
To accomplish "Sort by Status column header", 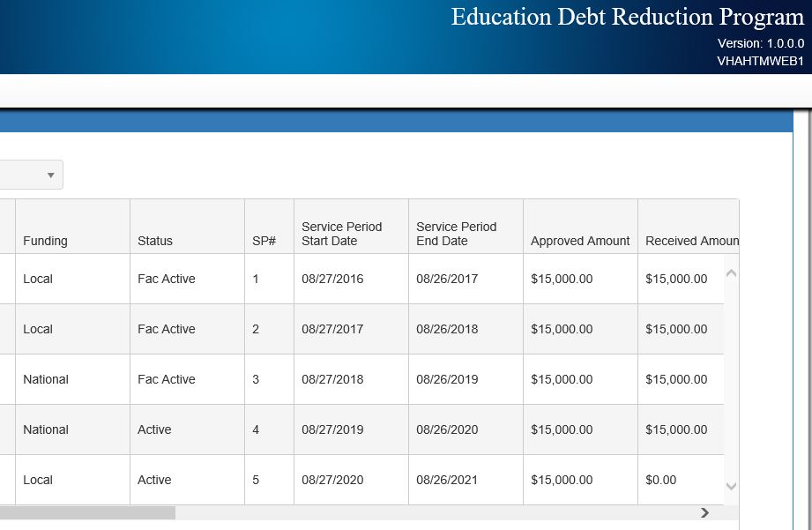I will click(187, 227).
